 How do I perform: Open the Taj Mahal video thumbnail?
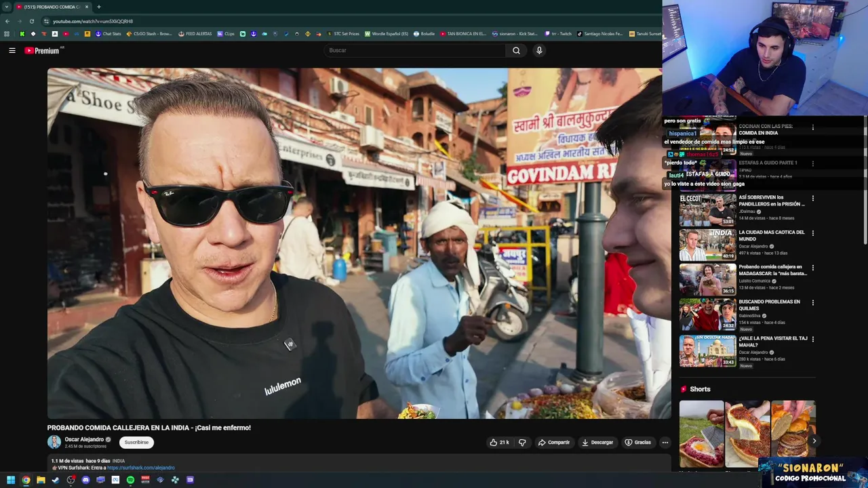tap(707, 350)
